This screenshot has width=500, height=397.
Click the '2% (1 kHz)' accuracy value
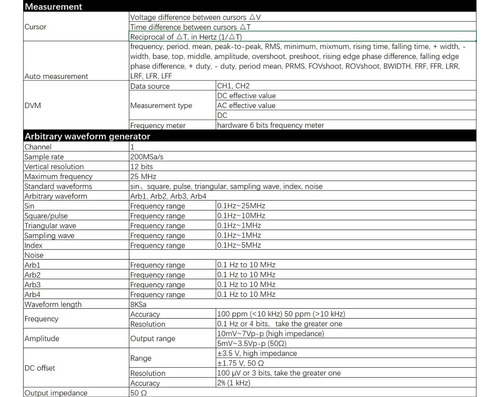pyautogui.click(x=346, y=383)
